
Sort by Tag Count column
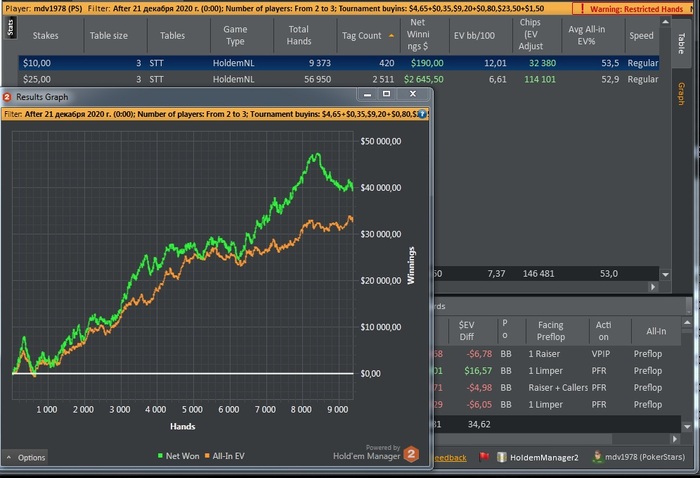pos(362,36)
